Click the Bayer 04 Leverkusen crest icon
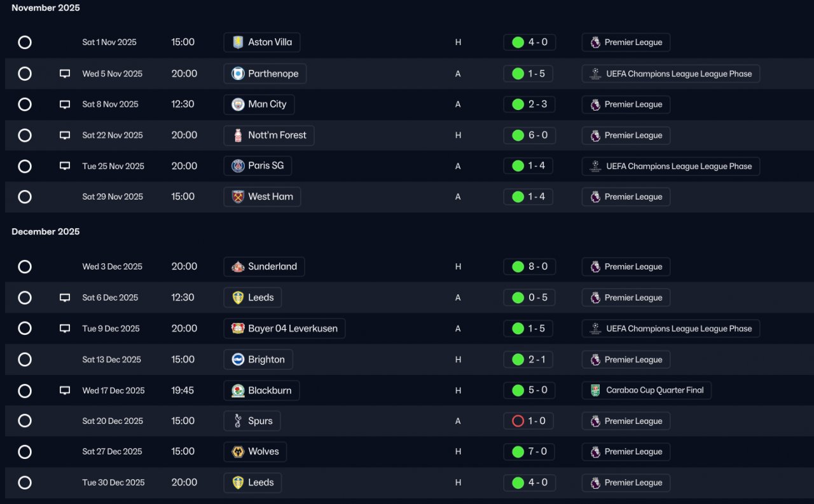This screenshot has width=814, height=504. click(x=238, y=329)
